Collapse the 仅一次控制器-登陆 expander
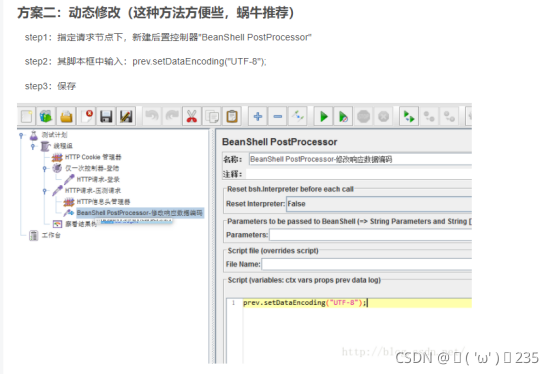This screenshot has width=554, height=375. click(45, 169)
